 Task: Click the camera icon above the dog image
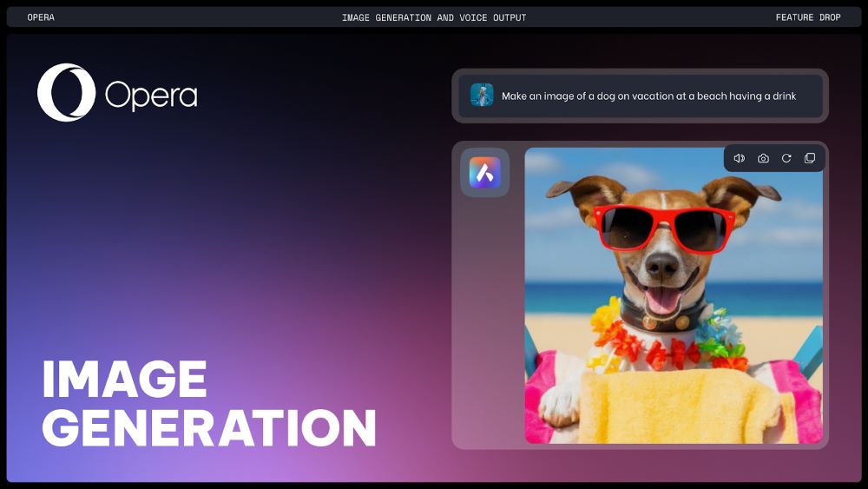coord(763,158)
